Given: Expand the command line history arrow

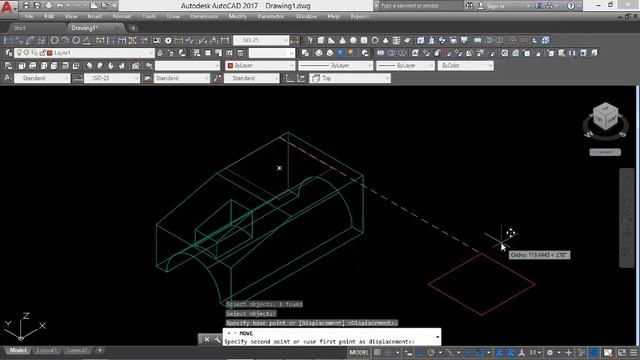Looking at the screenshot, I should (437, 337).
